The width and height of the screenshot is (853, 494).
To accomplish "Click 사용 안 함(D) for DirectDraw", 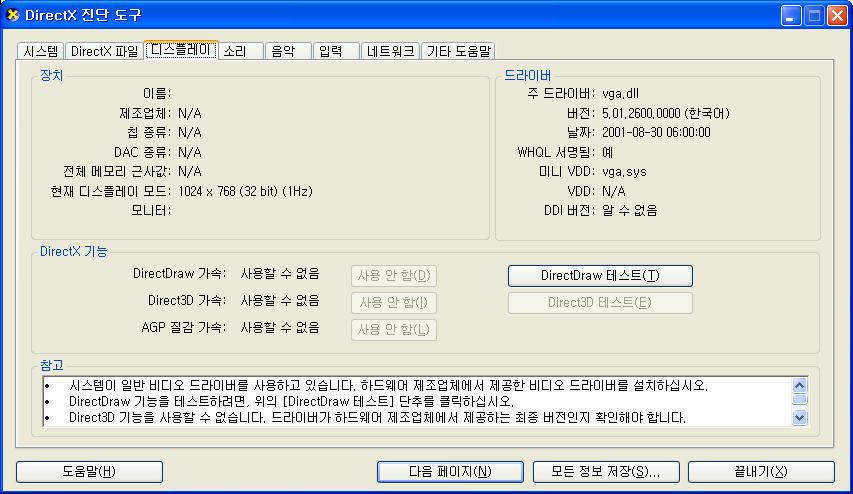I will click(394, 276).
